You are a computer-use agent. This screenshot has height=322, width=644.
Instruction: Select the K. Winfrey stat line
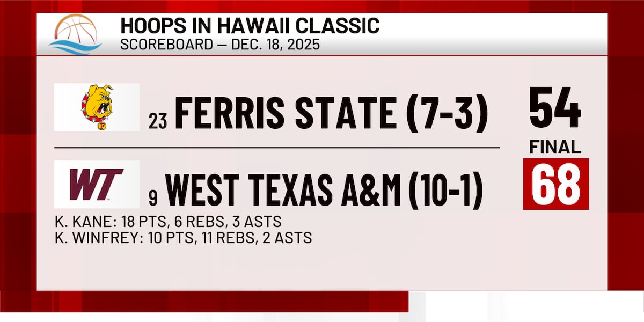[x=183, y=237]
